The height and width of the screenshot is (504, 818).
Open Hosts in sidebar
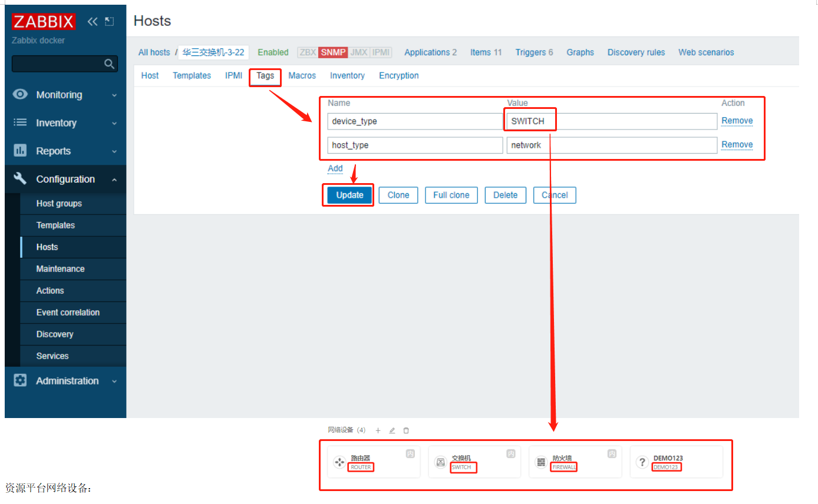pos(73,247)
